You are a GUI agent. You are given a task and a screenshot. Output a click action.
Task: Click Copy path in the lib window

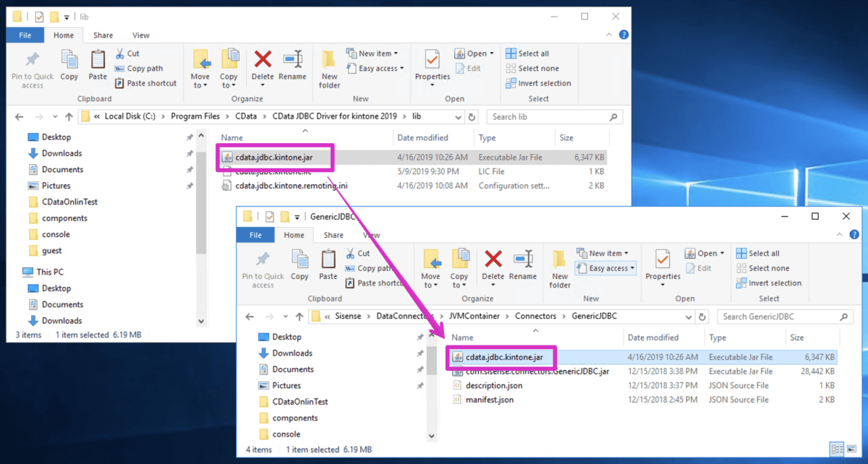[139, 69]
